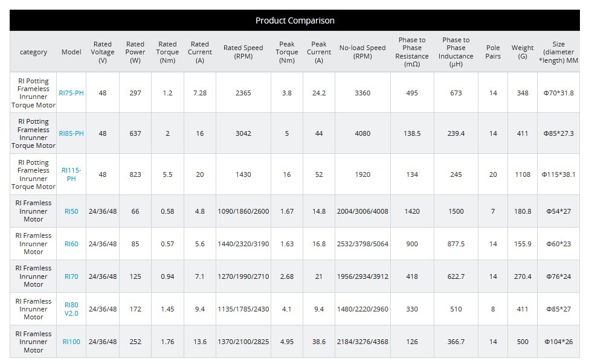Click the Peak Torque (Nm) column header
This screenshot has width=589, height=364.
point(286,52)
